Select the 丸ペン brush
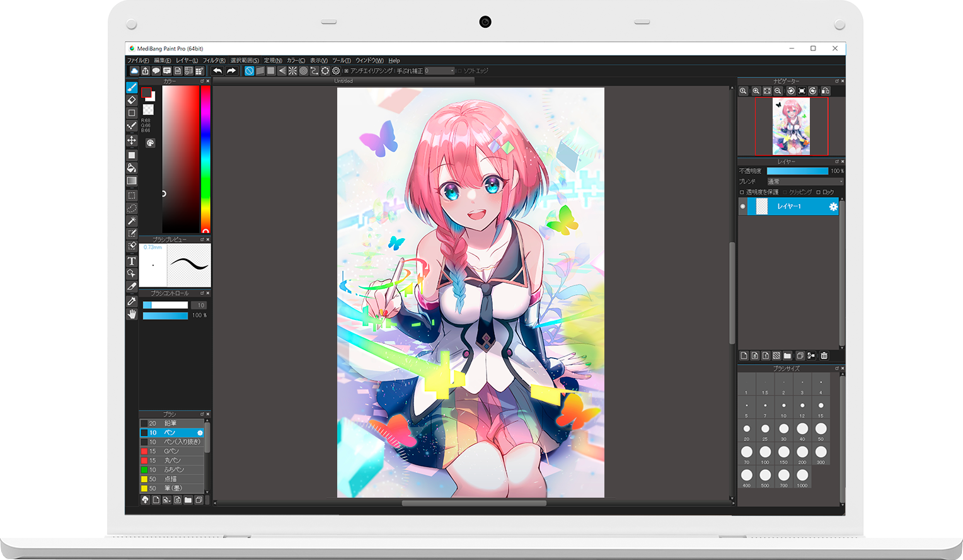This screenshot has width=963, height=560. point(171,460)
